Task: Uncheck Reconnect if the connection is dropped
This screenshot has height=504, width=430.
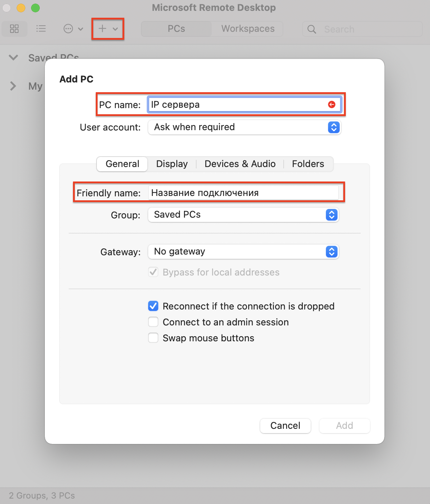Action: click(x=153, y=306)
